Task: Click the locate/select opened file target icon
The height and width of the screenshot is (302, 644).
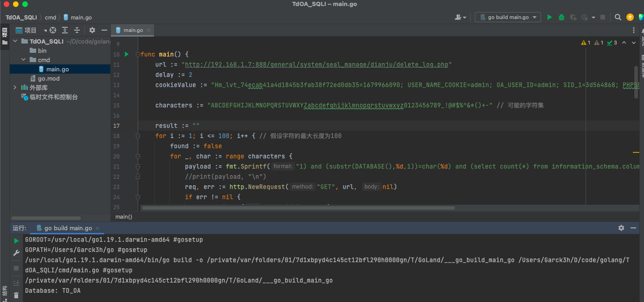Action: 53,30
